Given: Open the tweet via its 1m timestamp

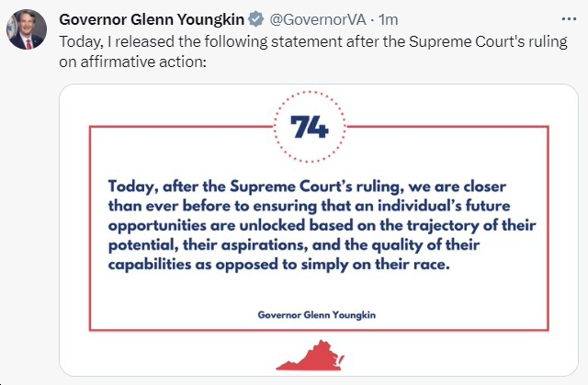Looking at the screenshot, I should (388, 19).
